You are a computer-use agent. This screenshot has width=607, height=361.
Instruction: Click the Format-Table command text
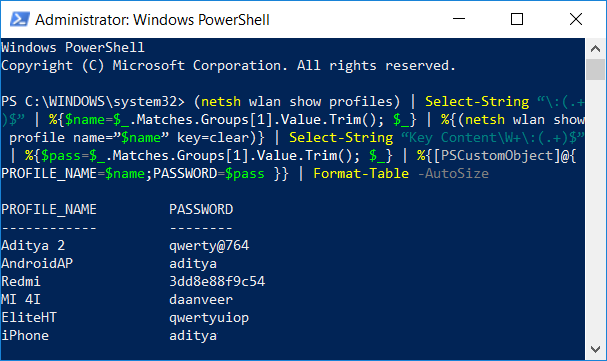pyautogui.click(x=361, y=173)
